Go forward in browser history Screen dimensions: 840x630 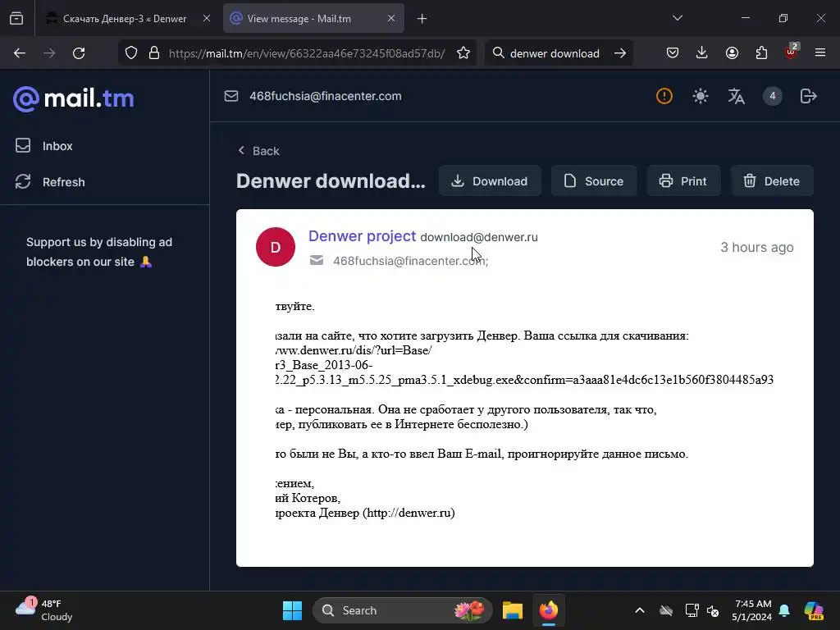[x=49, y=53]
